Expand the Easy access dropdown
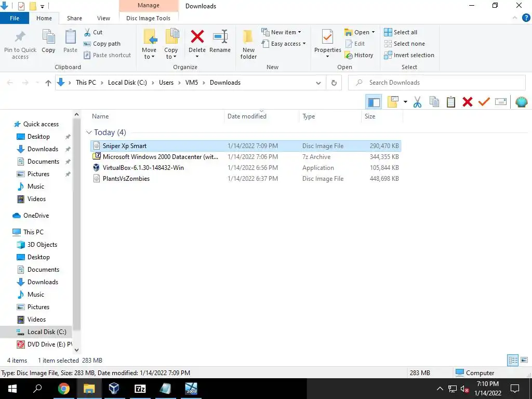Image resolution: width=532 pixels, height=399 pixels. pyautogui.click(x=304, y=44)
